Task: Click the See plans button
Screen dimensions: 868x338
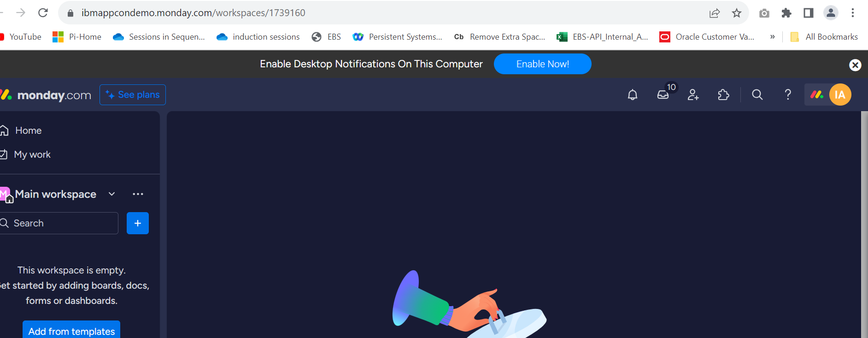Action: [x=133, y=95]
